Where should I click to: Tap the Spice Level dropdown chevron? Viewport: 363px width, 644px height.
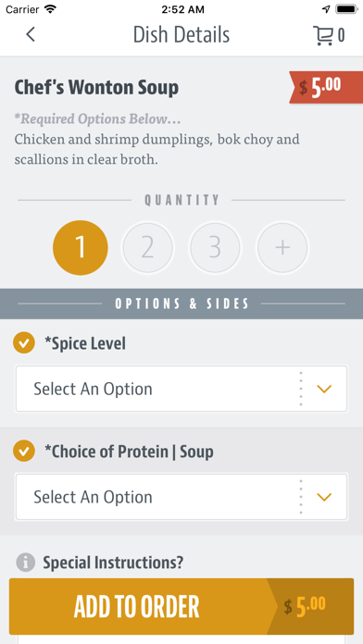point(324,389)
